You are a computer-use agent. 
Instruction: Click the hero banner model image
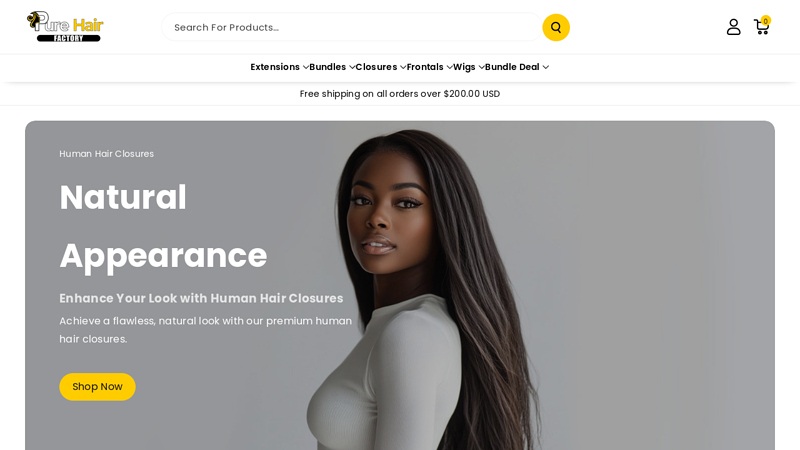(x=423, y=288)
